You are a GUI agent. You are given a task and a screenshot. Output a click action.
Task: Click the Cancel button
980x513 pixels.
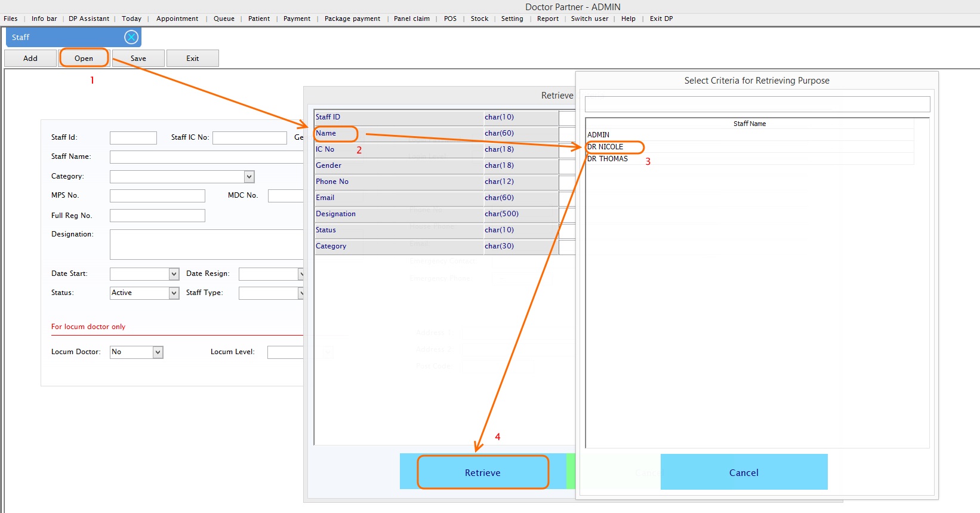pos(744,472)
